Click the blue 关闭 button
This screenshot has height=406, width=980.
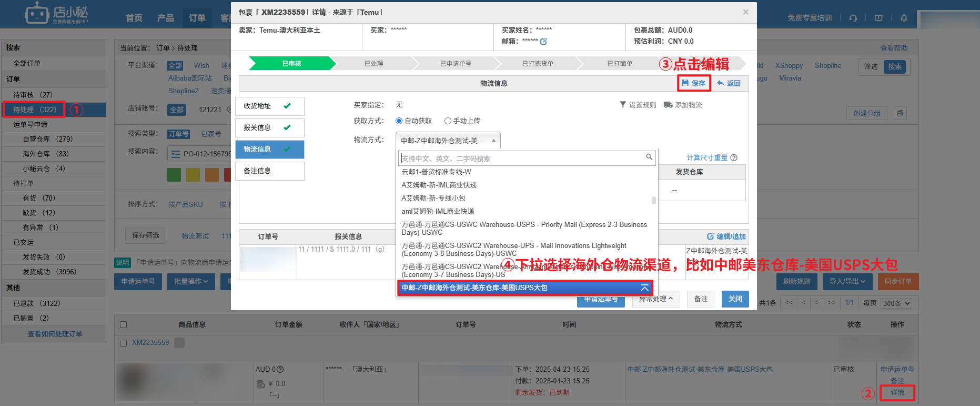pos(735,299)
